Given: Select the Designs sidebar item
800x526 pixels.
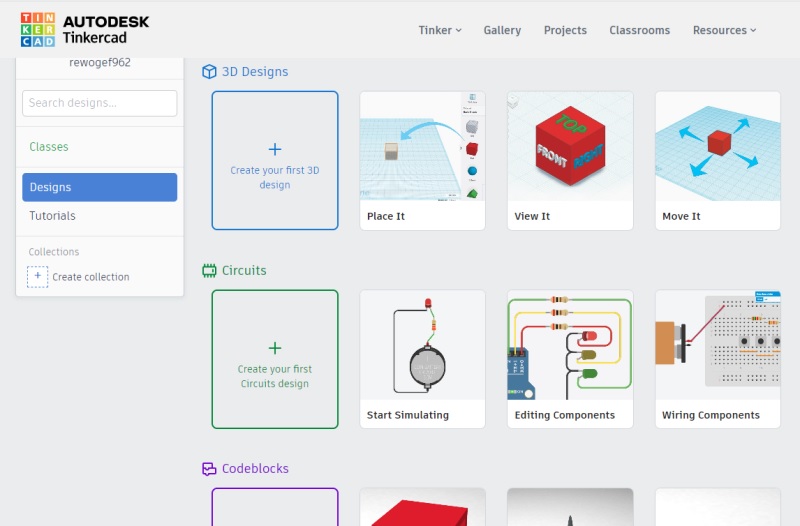Looking at the screenshot, I should pyautogui.click(x=99, y=187).
